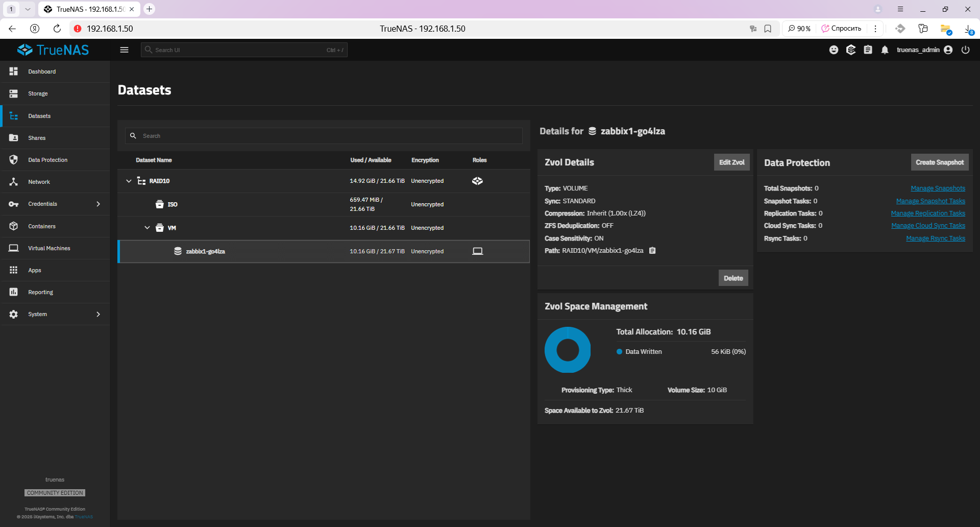Click the Containers cube icon
Viewport: 980px width, 527px height.
[14, 226]
